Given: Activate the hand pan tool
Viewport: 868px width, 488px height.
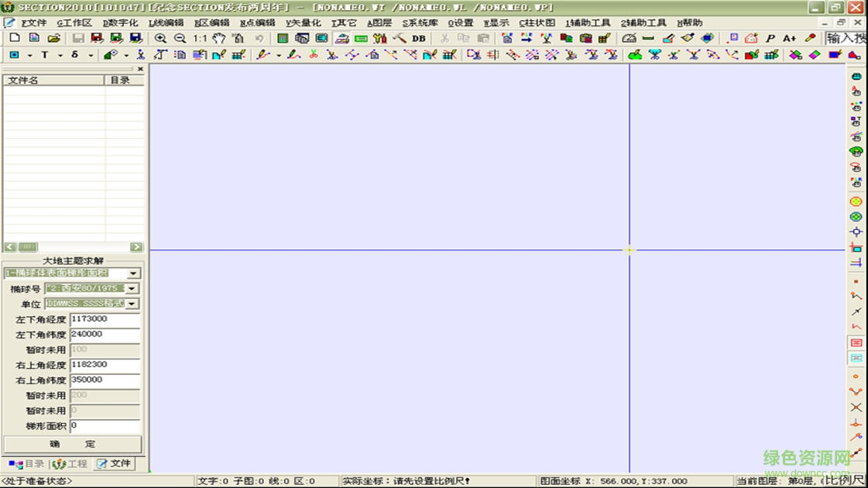Looking at the screenshot, I should 219,38.
